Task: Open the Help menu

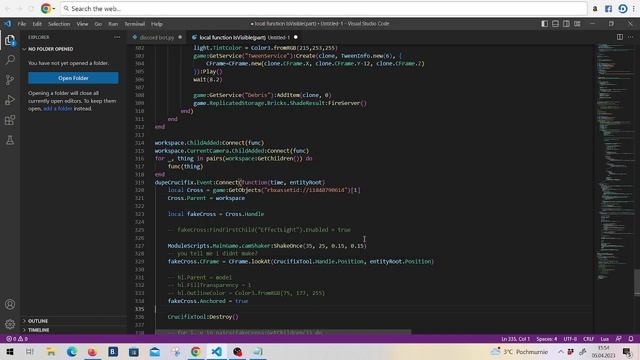Action: [x=157, y=24]
